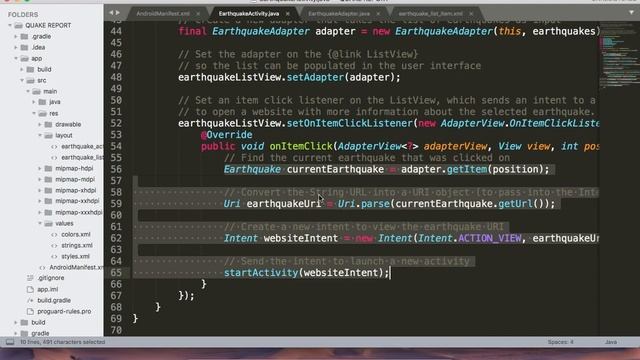Click on earthquakeListView.setAdapter(adapter) code
Screen dimensions: 640x360
[289, 77]
